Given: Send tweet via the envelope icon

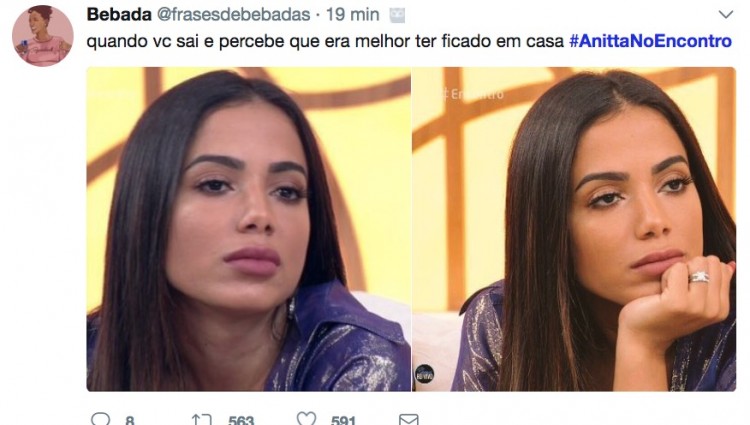Looking at the screenshot, I should click(x=408, y=420).
